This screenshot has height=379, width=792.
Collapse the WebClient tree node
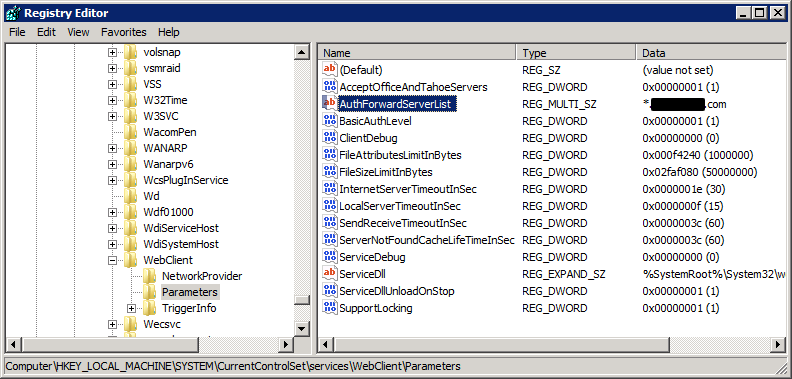click(112, 260)
